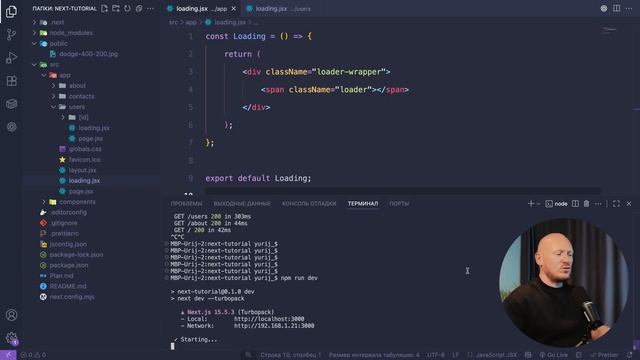This screenshot has width=640, height=360.
Task: Switch to the Problems panel tab
Action: (186, 203)
